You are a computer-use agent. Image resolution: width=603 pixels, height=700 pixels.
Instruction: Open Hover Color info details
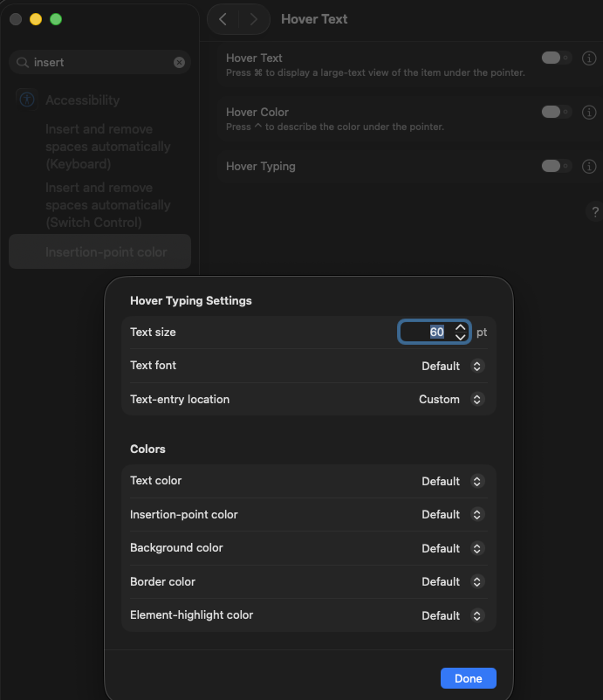coord(589,113)
